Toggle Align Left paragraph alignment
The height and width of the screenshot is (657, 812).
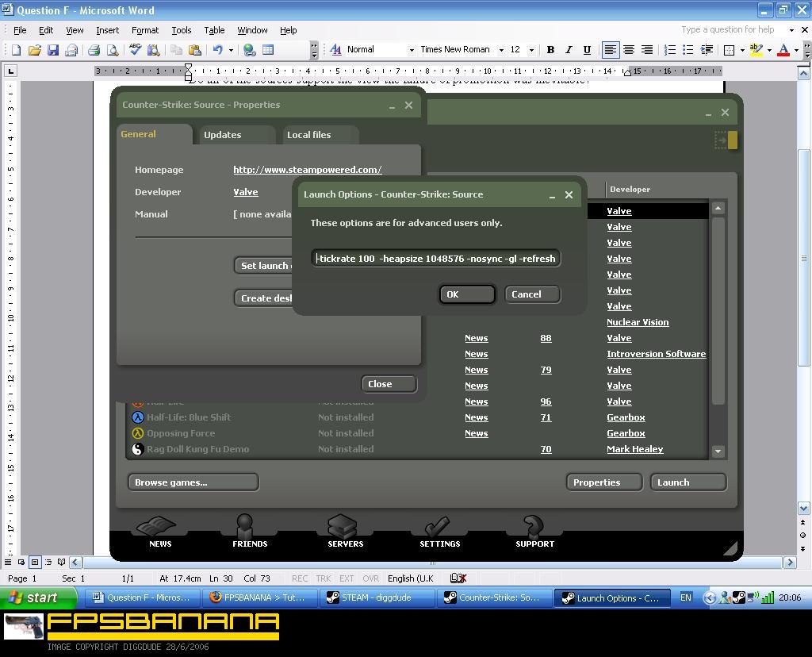click(611, 50)
